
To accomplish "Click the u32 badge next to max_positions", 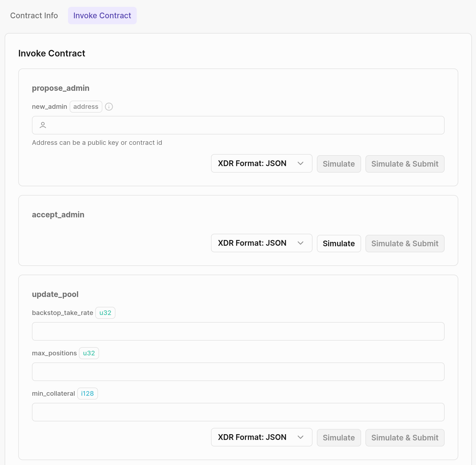I will 89,353.
